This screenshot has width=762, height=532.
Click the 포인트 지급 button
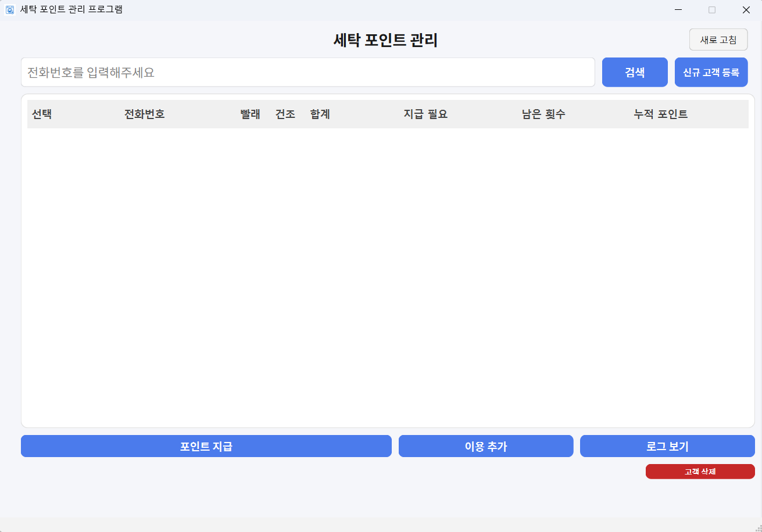206,446
